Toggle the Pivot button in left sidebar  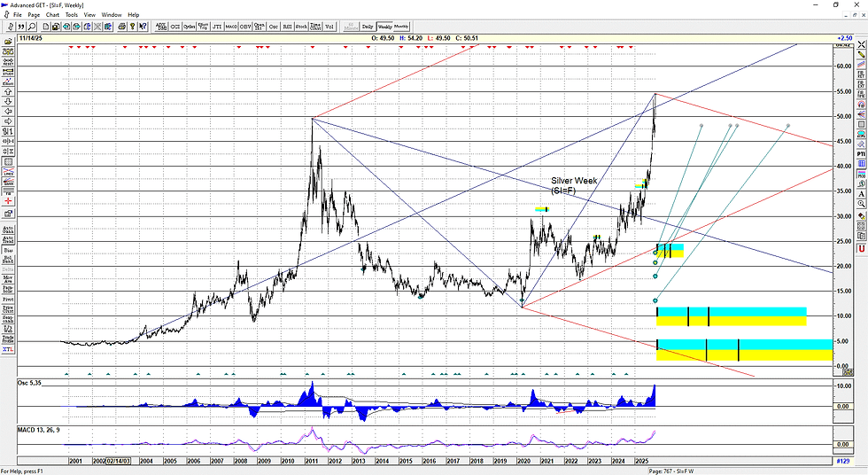[x=8, y=300]
